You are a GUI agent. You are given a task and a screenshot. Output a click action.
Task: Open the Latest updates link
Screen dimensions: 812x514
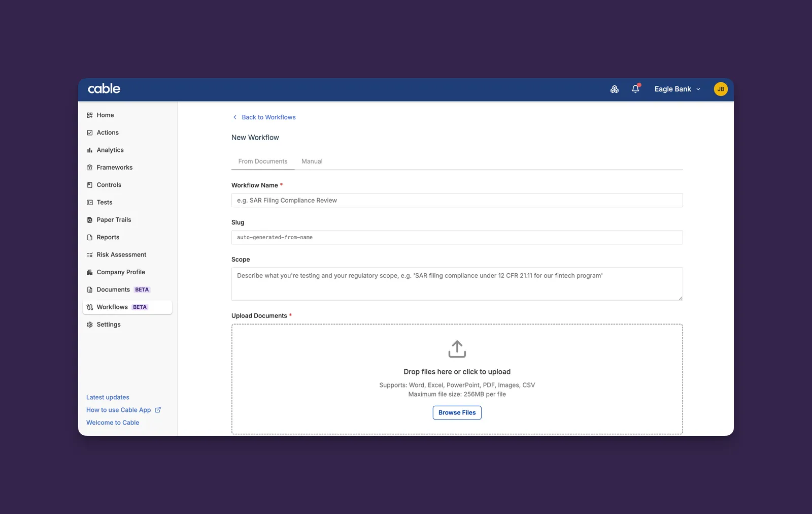[x=108, y=397]
